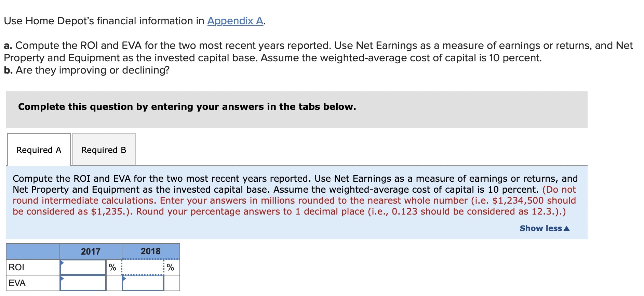The image size is (644, 296).
Task: Select the 2018 column header
Action: coord(151,251)
